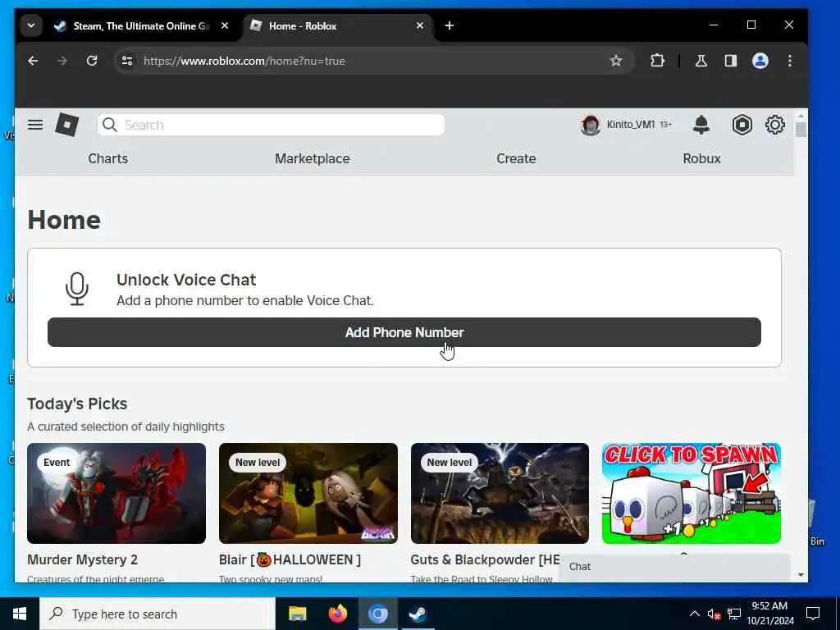Screen dimensions: 840x630
Task: Open the Chrome Labs flask icon
Action: 701,61
